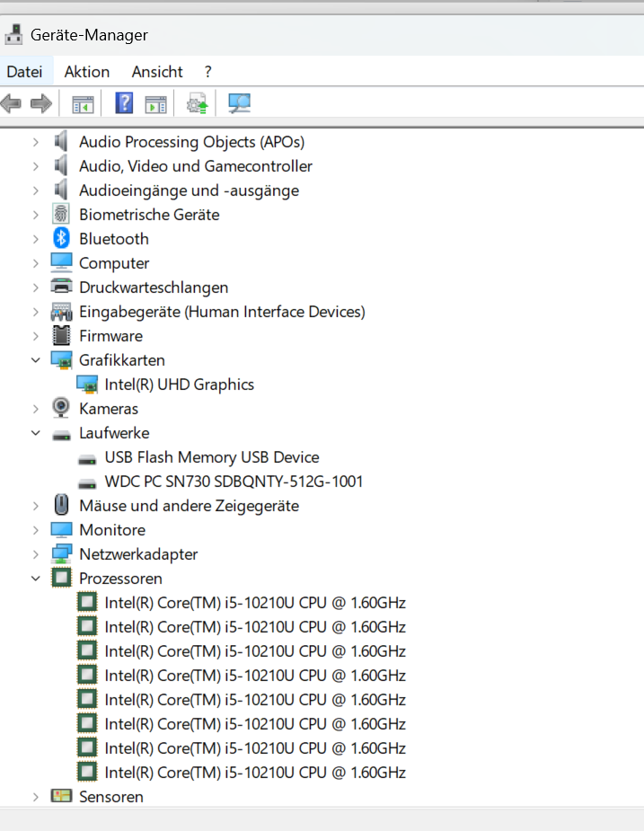
Task: Click the scan for hardware changes icon
Action: coord(239,102)
